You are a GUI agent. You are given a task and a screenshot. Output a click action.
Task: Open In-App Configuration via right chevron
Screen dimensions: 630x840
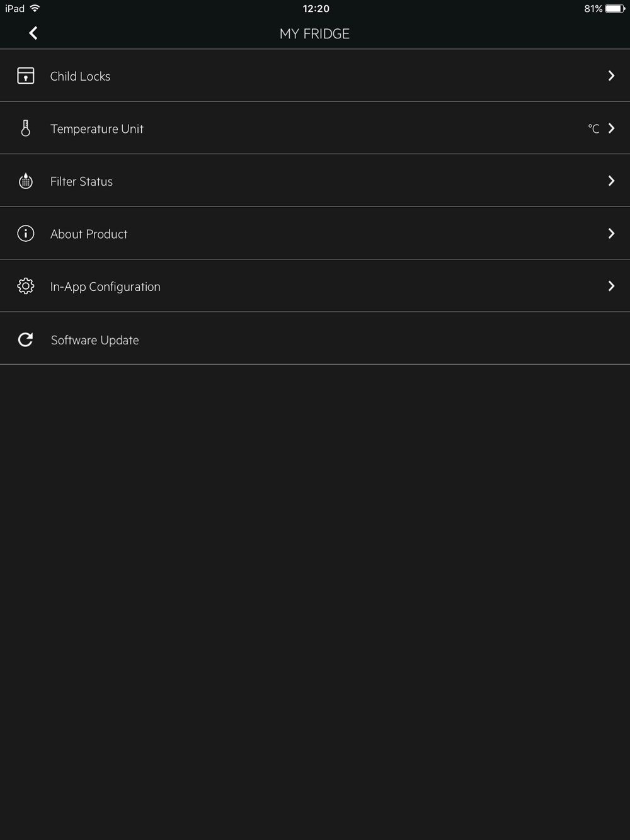(x=611, y=287)
